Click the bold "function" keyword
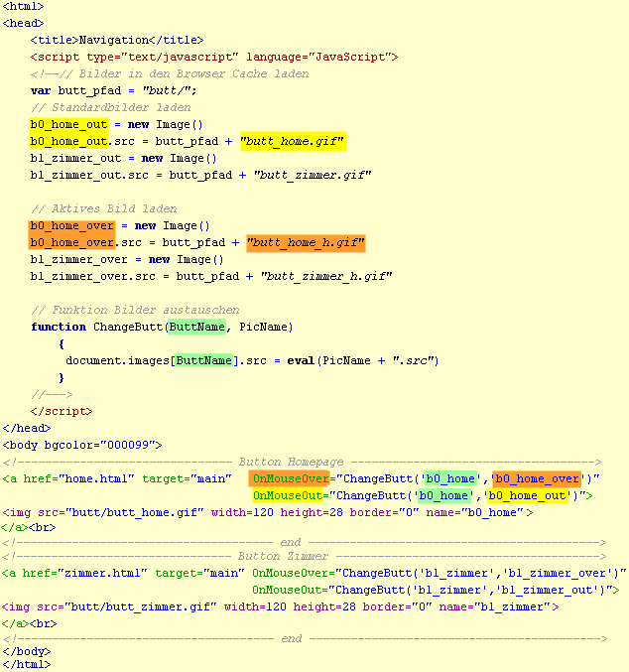 pos(59,327)
